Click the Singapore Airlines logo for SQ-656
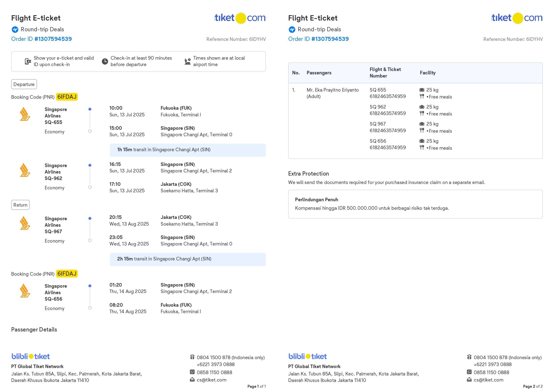The width and height of the screenshot is (554, 392). pyautogui.click(x=25, y=291)
